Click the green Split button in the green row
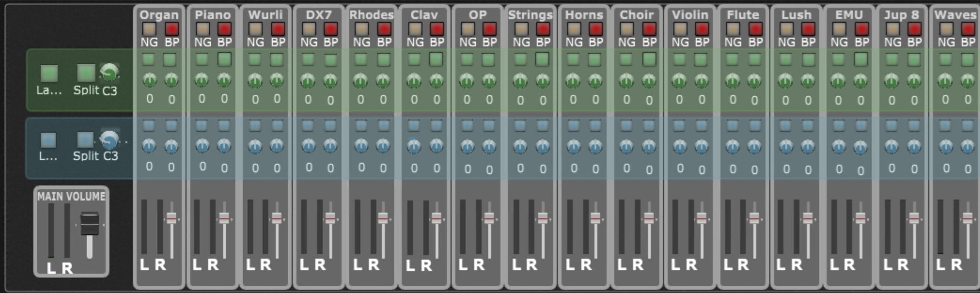 86,73
